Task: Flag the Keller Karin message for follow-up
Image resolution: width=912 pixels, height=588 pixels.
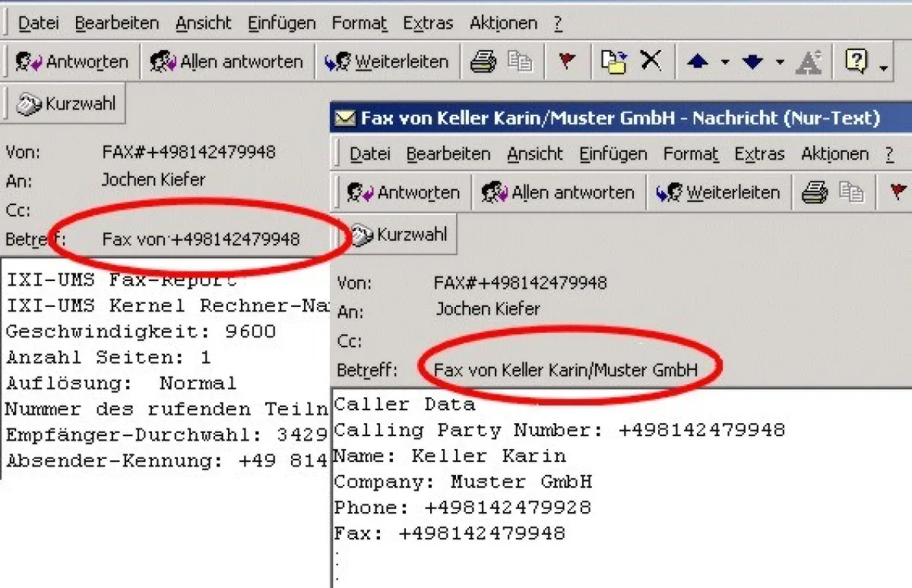Action: tap(900, 191)
